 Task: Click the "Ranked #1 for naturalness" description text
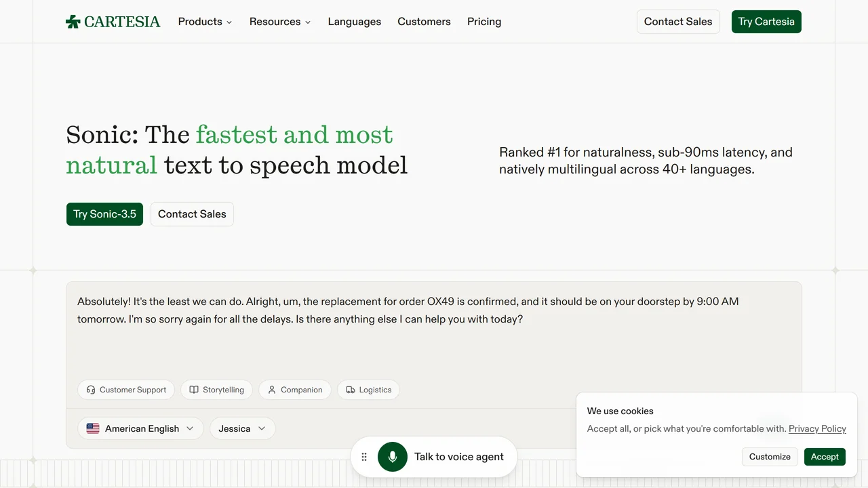tap(646, 161)
